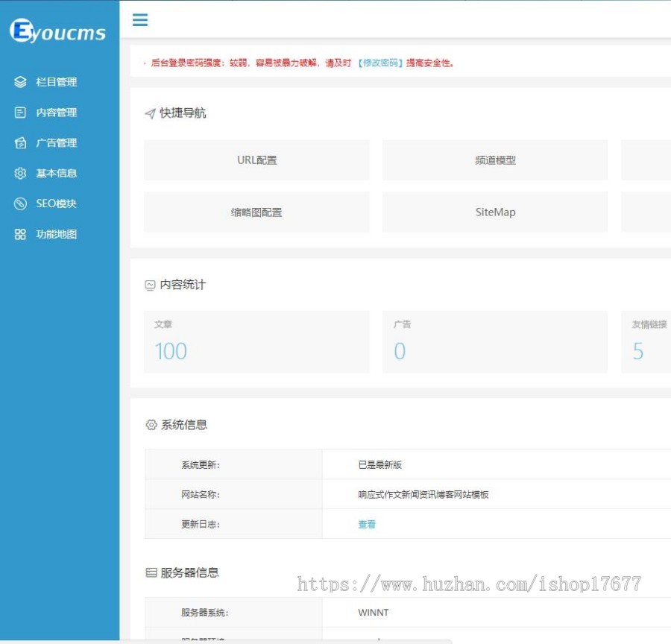
Task: Click the 更新日志: label
Action: [201, 524]
